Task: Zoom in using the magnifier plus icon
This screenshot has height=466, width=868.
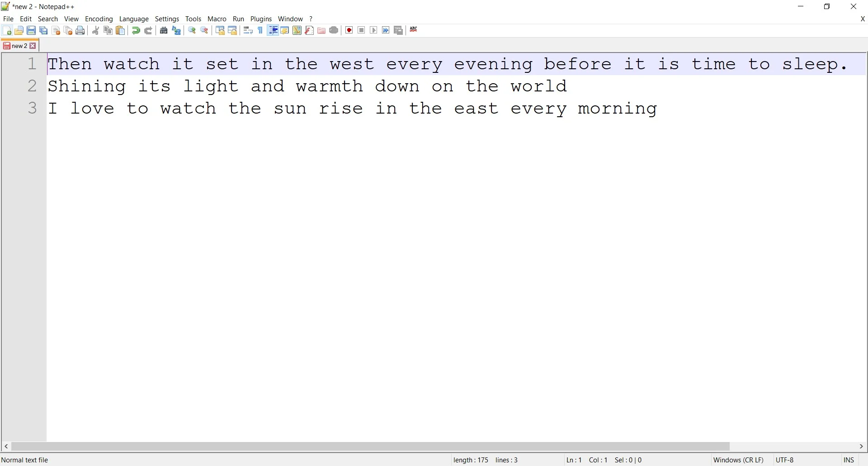Action: pyautogui.click(x=192, y=30)
